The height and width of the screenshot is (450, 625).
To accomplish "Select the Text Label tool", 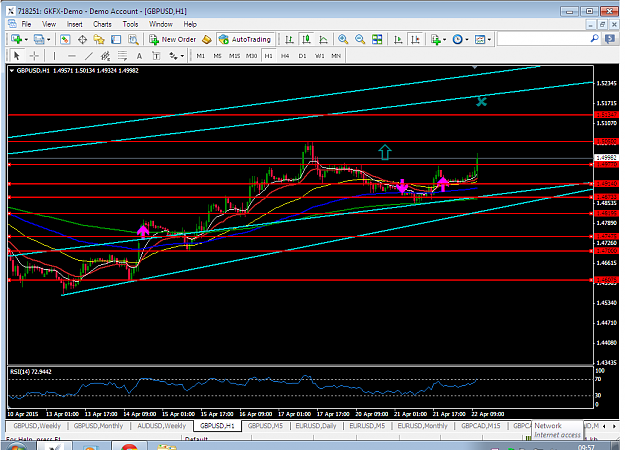I will [156, 56].
